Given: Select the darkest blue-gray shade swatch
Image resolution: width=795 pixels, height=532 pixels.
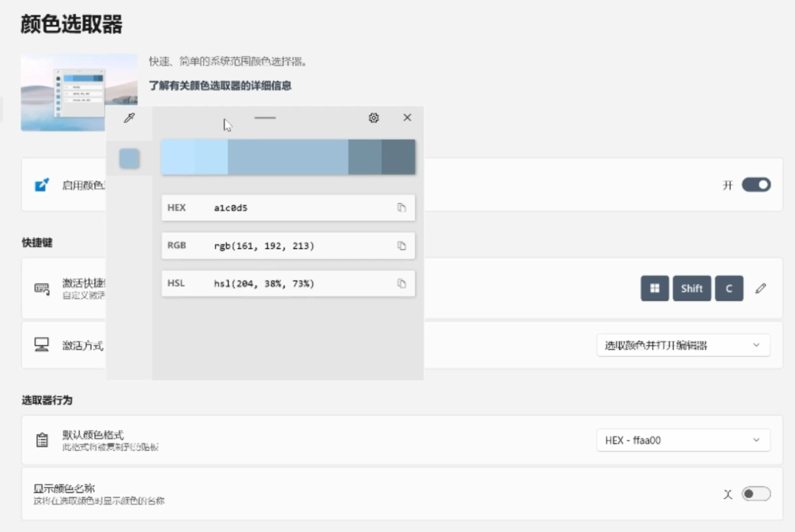Looking at the screenshot, I should (x=398, y=157).
